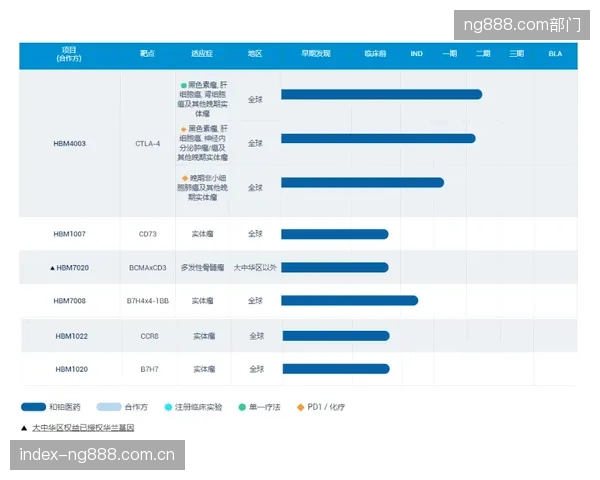Click the black triangle before the footnote
This screenshot has width=600, height=480.
click(24, 428)
